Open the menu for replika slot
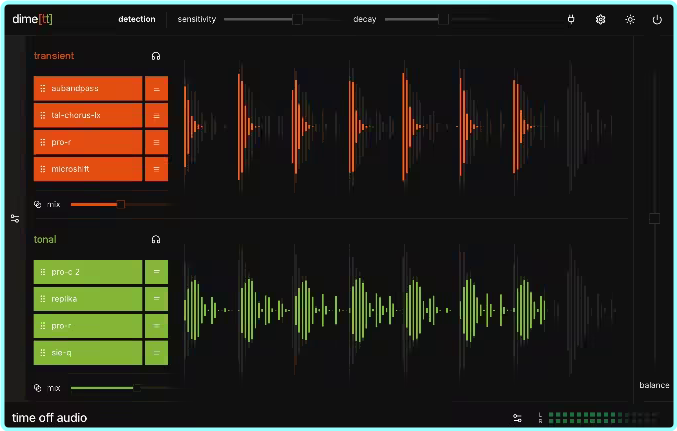This screenshot has width=677, height=431. [x=156, y=299]
